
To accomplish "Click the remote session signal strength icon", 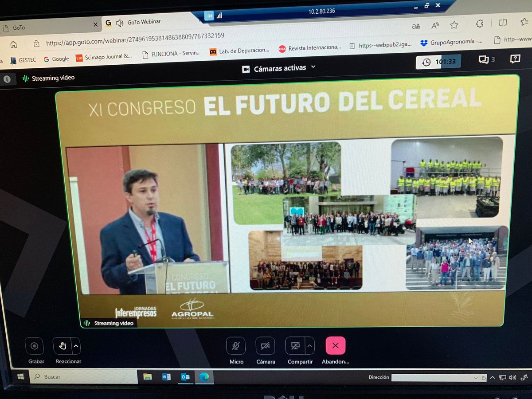I will pyautogui.click(x=219, y=15).
